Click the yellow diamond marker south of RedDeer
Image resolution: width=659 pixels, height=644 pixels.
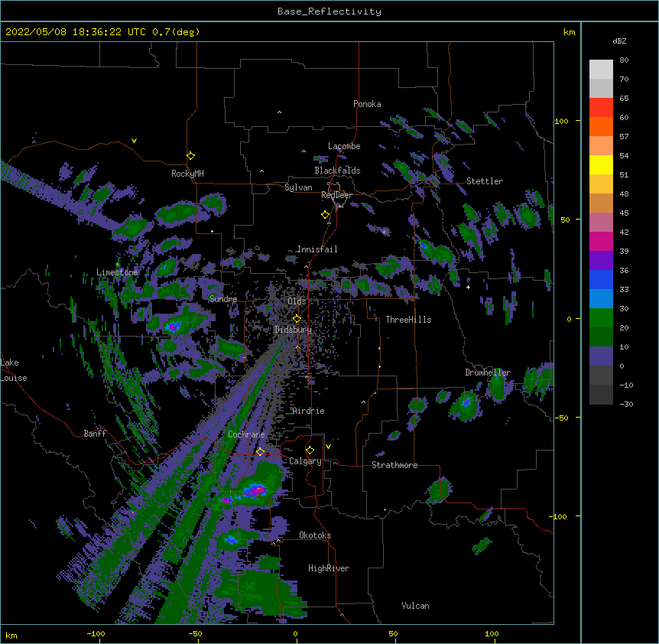[326, 215]
